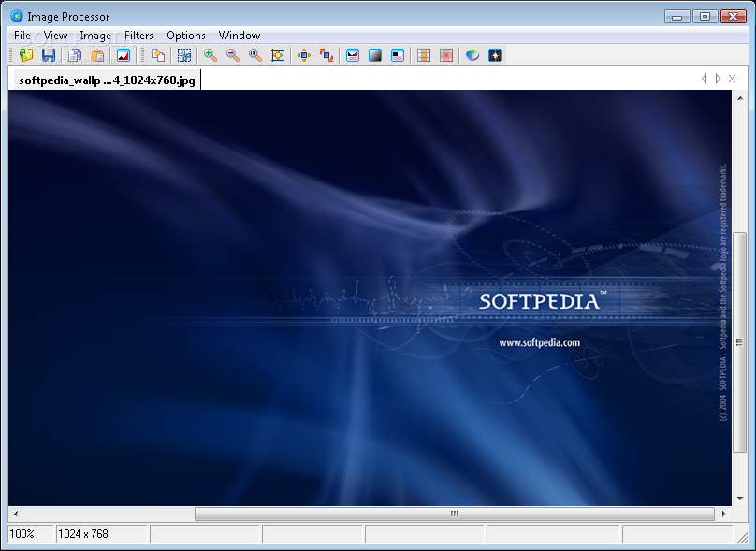Click the vertical scrollbar down arrow
The width and height of the screenshot is (756, 551).
click(x=740, y=499)
